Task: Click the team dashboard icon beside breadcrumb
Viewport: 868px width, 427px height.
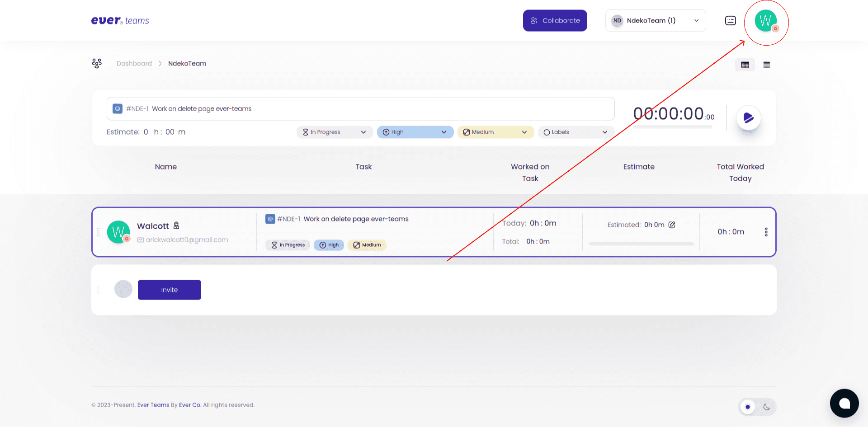Action: (x=97, y=63)
